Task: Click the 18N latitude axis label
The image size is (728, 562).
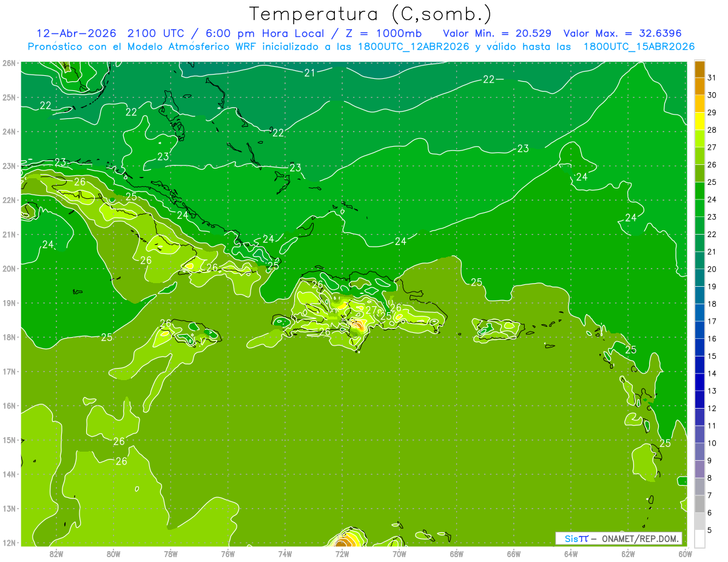Action: coord(8,337)
